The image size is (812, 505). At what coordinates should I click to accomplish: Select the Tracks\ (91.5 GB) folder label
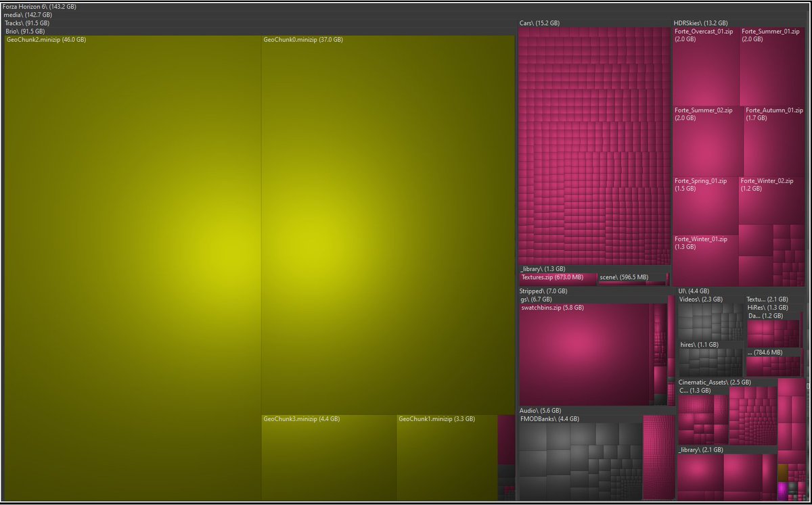point(27,23)
